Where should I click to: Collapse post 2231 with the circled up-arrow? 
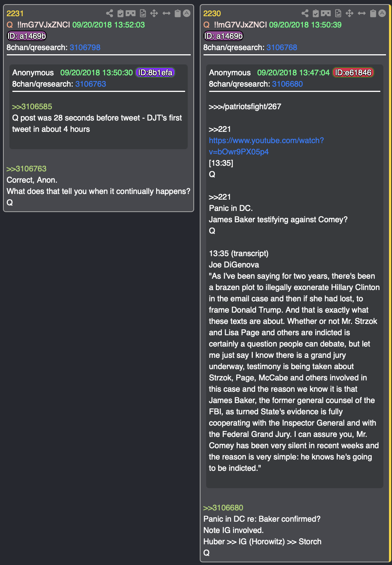pyautogui.click(x=187, y=14)
